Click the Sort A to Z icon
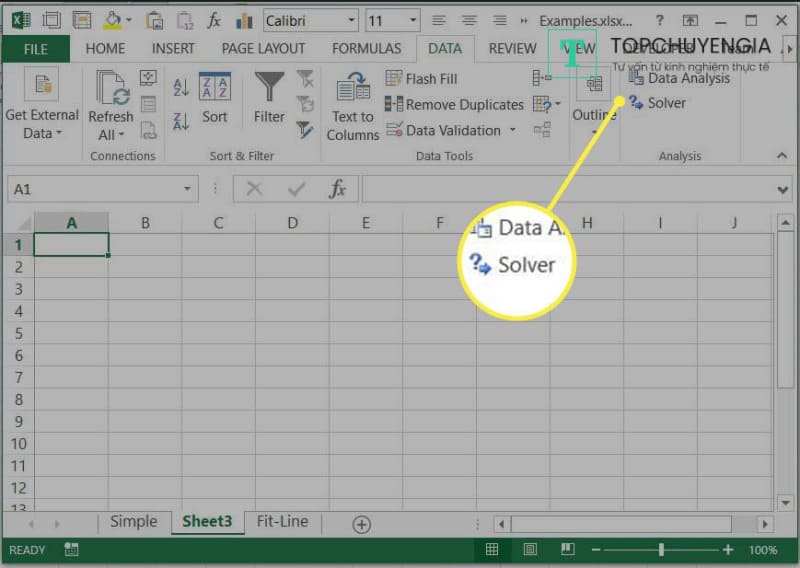 (181, 88)
